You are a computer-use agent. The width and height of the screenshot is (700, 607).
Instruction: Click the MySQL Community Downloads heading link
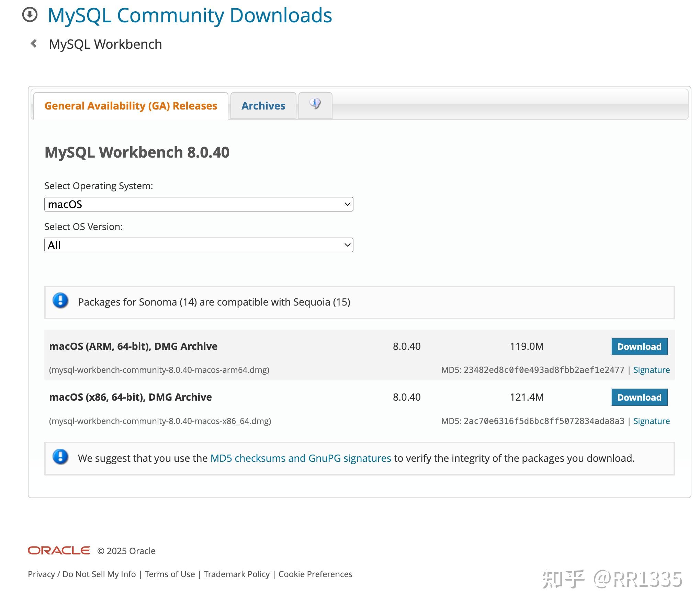(x=190, y=15)
